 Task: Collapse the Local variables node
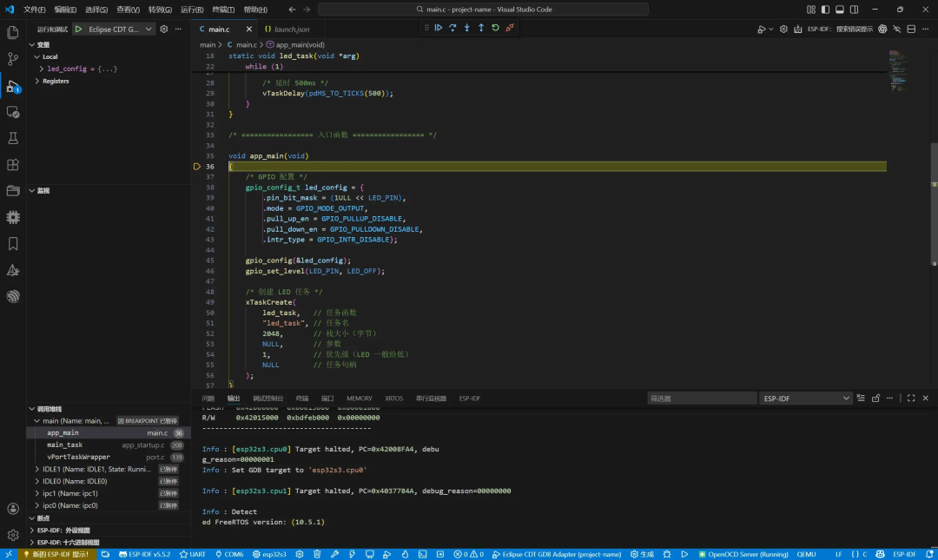pos(36,56)
